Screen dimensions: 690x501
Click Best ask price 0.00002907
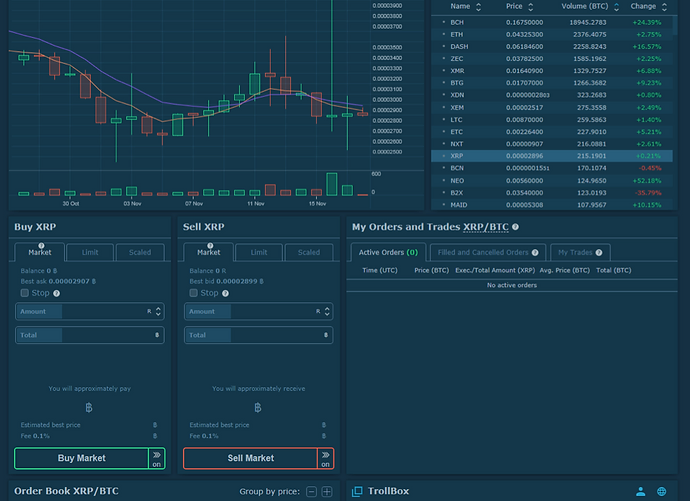(69, 282)
